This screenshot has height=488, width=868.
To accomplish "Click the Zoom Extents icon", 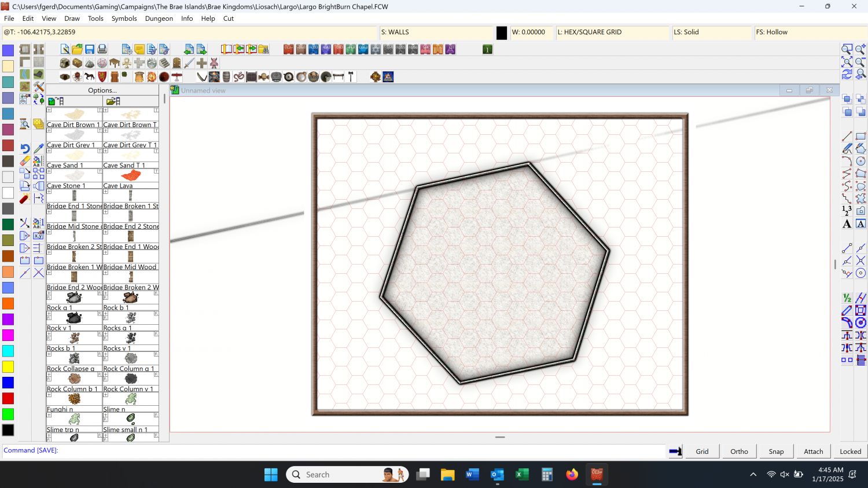I will [847, 62].
